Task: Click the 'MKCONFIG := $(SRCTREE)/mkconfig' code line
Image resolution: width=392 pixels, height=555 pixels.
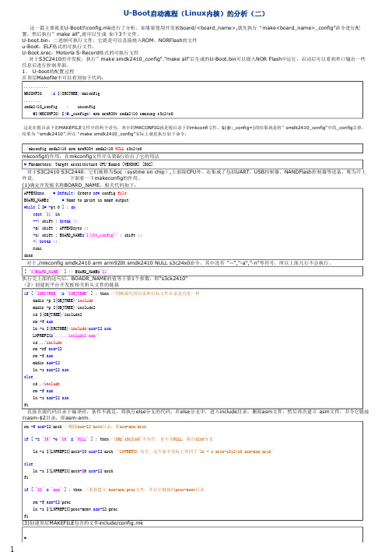Action: [62, 93]
